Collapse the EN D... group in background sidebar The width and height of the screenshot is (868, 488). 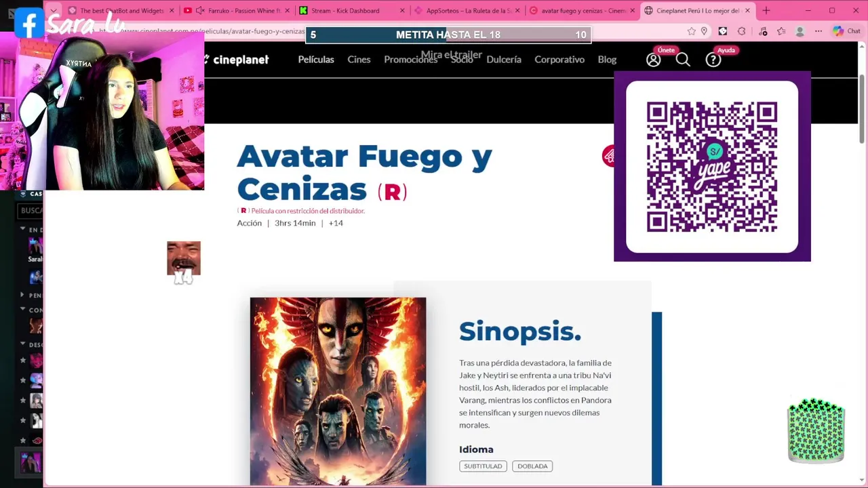point(22,229)
